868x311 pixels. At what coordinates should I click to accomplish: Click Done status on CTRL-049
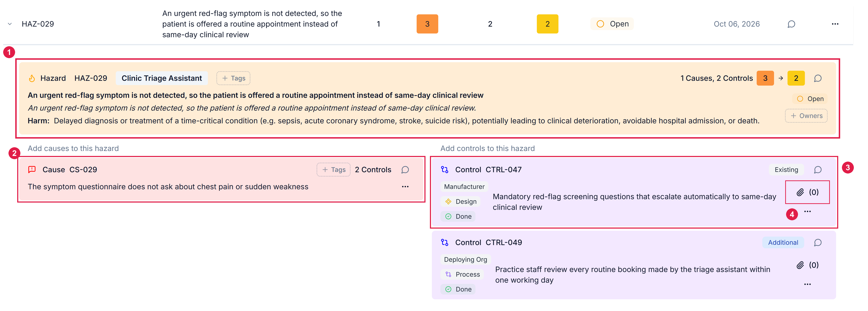(x=458, y=289)
